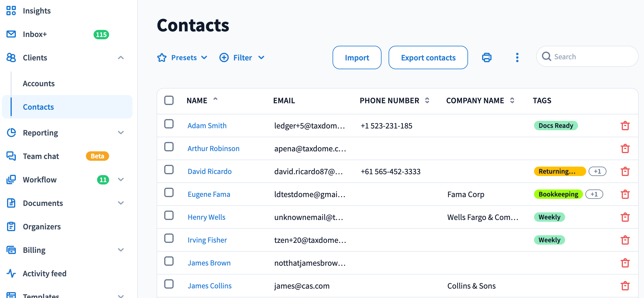Screen dimensions: 644x298
Task: Open the three-dot more options menu
Action: pos(517,57)
